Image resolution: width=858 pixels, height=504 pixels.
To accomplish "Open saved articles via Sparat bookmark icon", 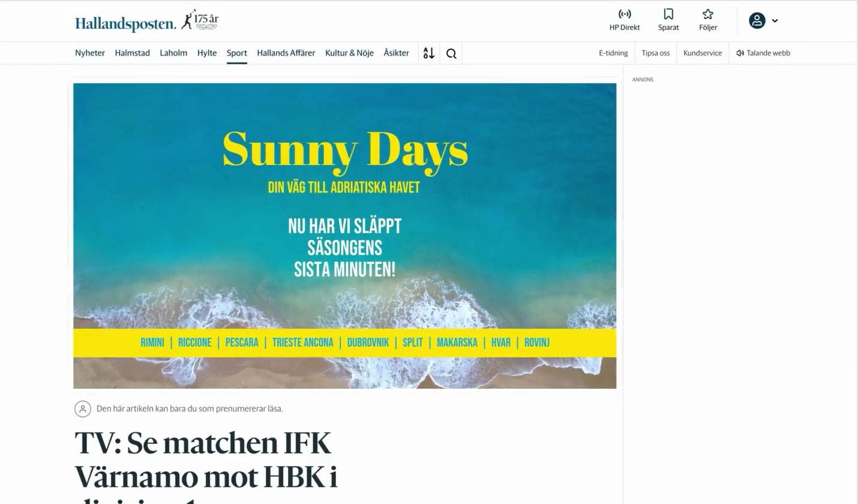I will pyautogui.click(x=668, y=14).
